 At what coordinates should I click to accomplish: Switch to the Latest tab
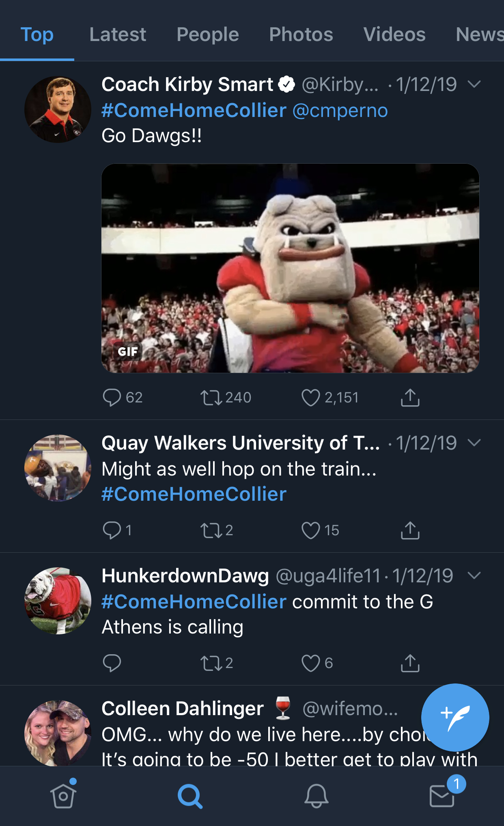click(x=118, y=35)
